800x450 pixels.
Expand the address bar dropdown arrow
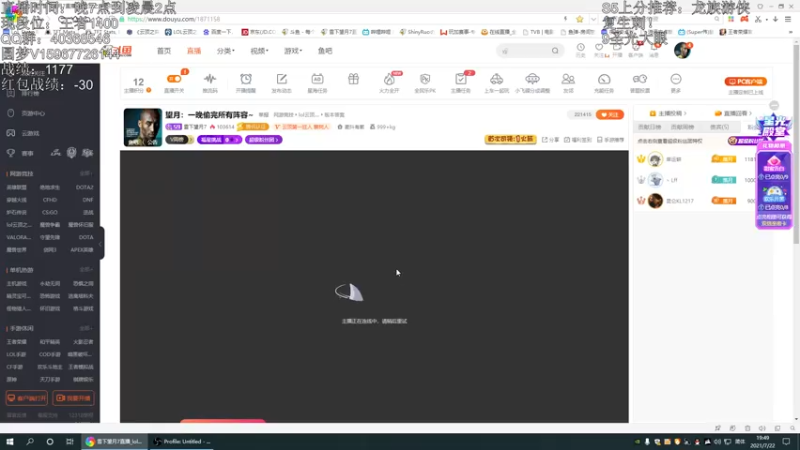point(593,19)
